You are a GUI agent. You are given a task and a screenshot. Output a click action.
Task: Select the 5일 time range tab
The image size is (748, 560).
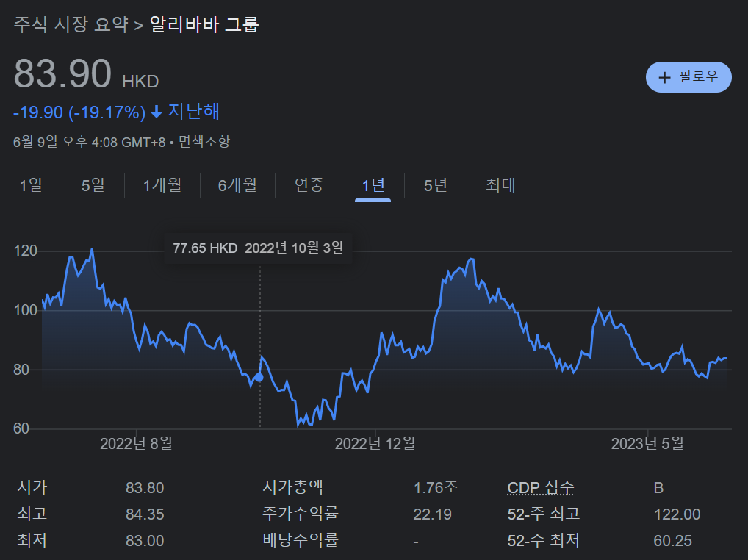click(x=93, y=184)
